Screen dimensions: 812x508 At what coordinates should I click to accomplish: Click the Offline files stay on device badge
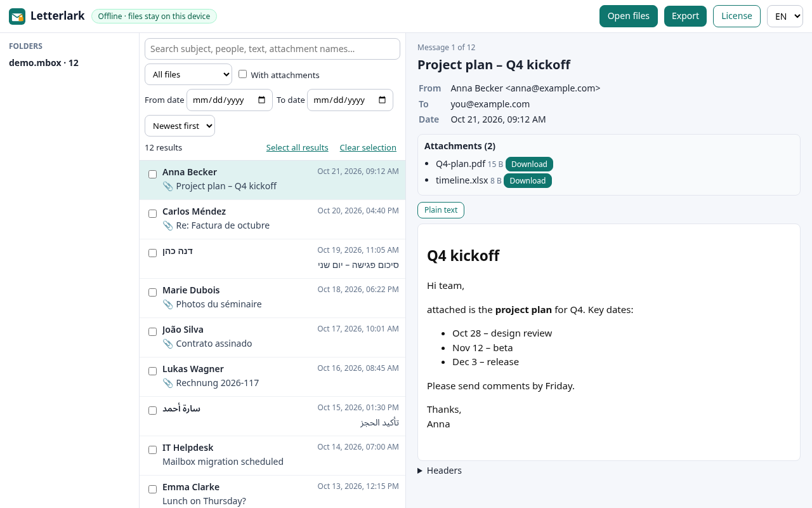(x=154, y=17)
